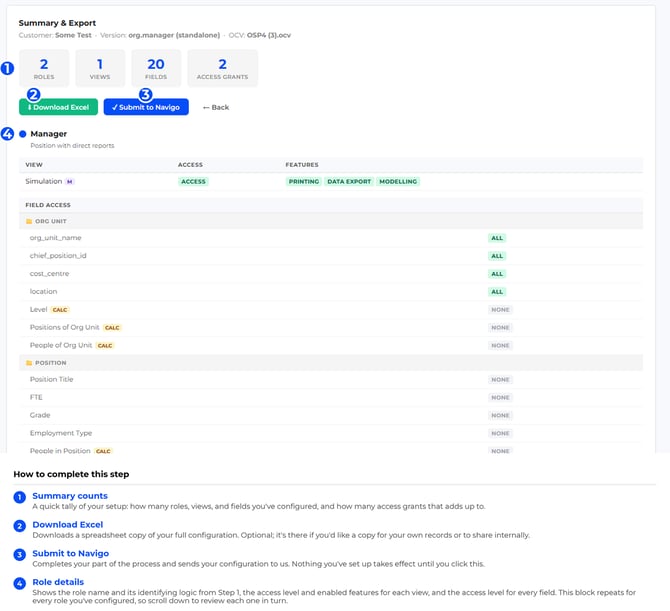Click the blue dot beside Manager
The image size is (670, 611).
click(23, 134)
